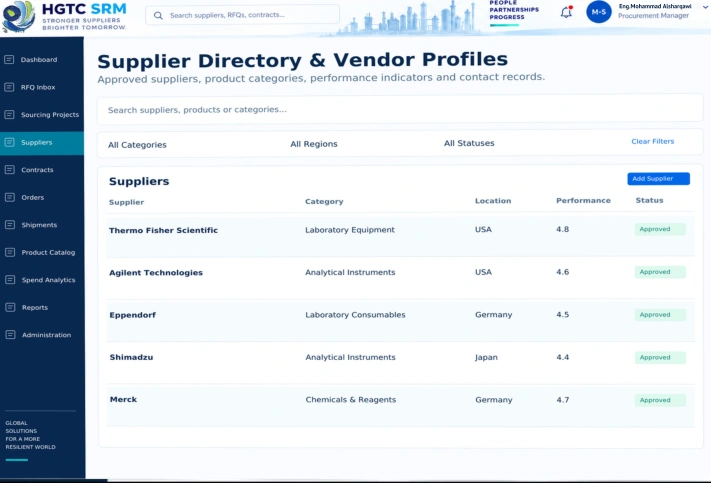
Task: Click the Chemicals & Reagents category cell
Action: [x=351, y=400]
